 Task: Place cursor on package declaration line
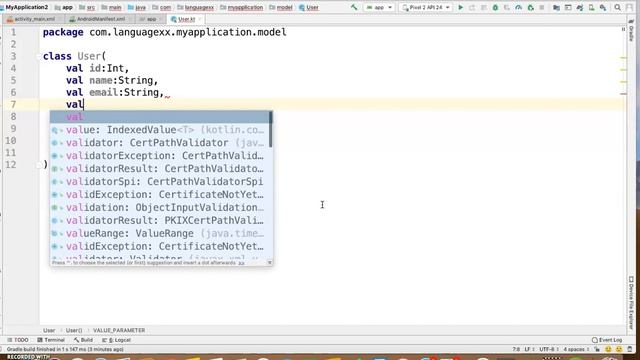164,32
